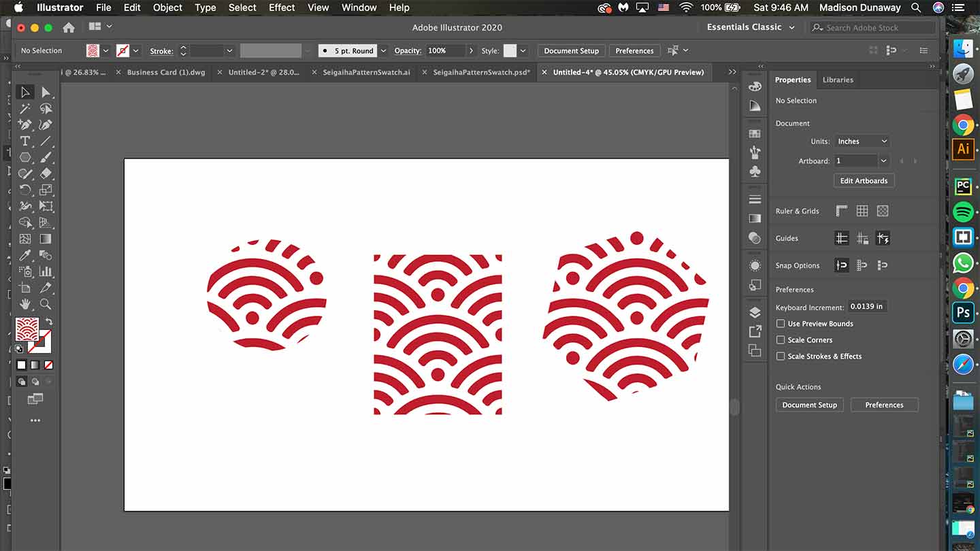Open the Window menu

359,7
